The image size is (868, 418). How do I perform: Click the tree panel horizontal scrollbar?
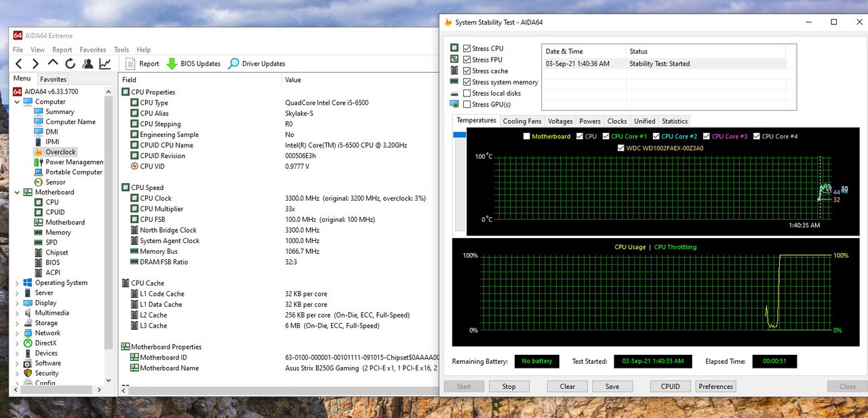point(56,389)
